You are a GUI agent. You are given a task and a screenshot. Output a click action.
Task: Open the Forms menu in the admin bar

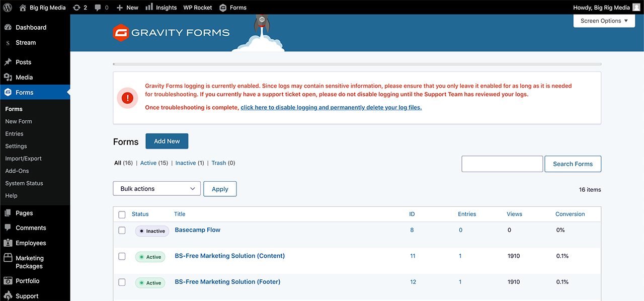click(233, 8)
